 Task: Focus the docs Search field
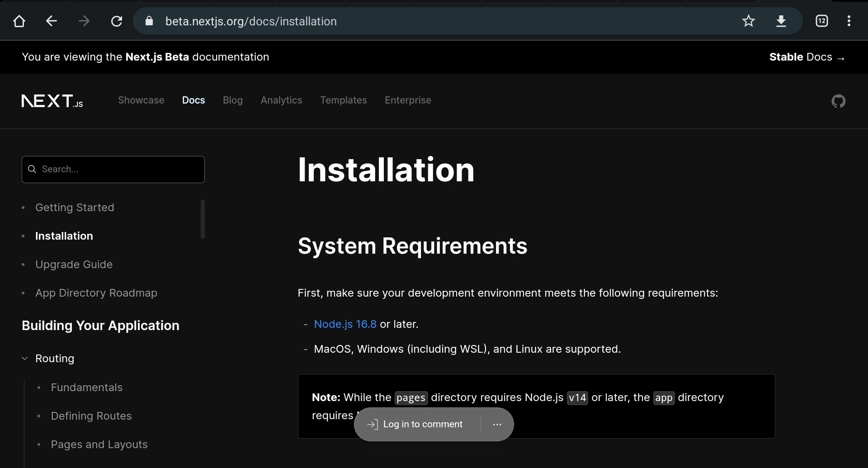click(x=113, y=170)
